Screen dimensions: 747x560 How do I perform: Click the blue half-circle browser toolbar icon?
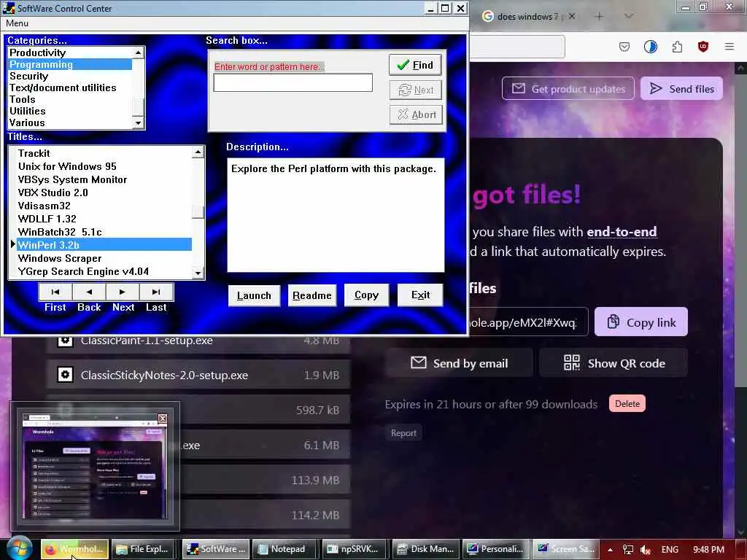click(650, 47)
